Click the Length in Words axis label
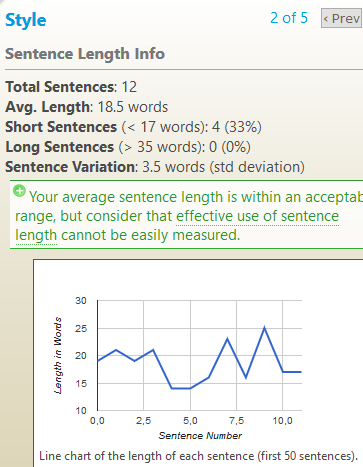Image resolution: width=363 pixels, height=467 pixels. (58, 355)
